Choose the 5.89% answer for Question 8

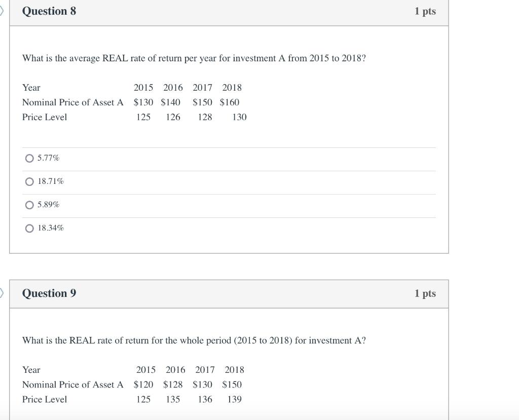[30, 205]
